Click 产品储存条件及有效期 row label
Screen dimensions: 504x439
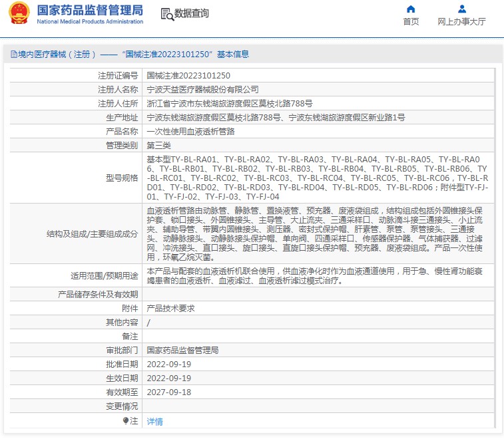point(98,295)
